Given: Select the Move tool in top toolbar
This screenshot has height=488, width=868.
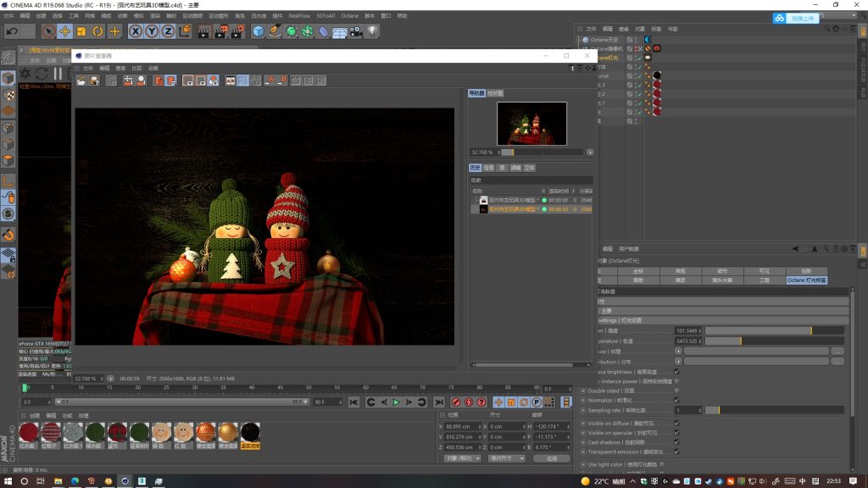Looking at the screenshot, I should 65,31.
